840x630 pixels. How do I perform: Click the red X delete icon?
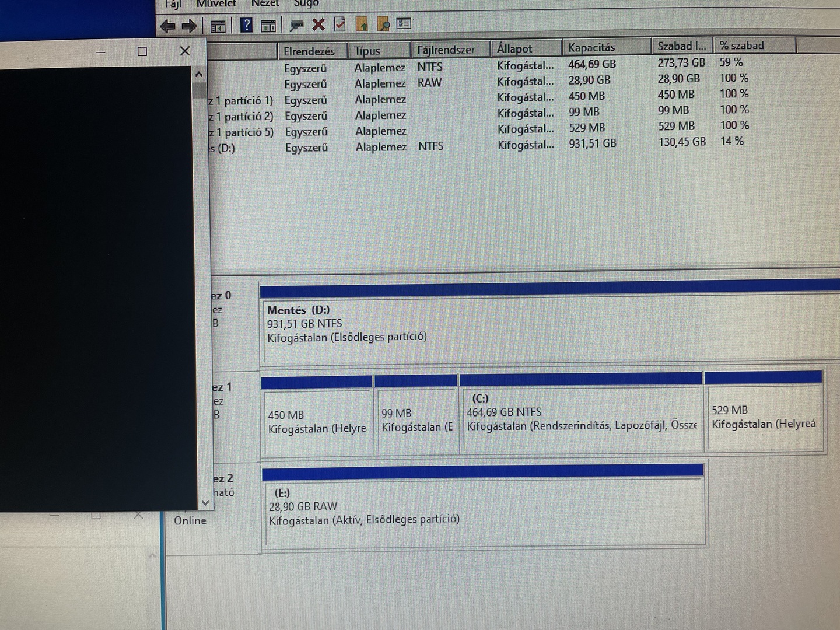coord(318,24)
